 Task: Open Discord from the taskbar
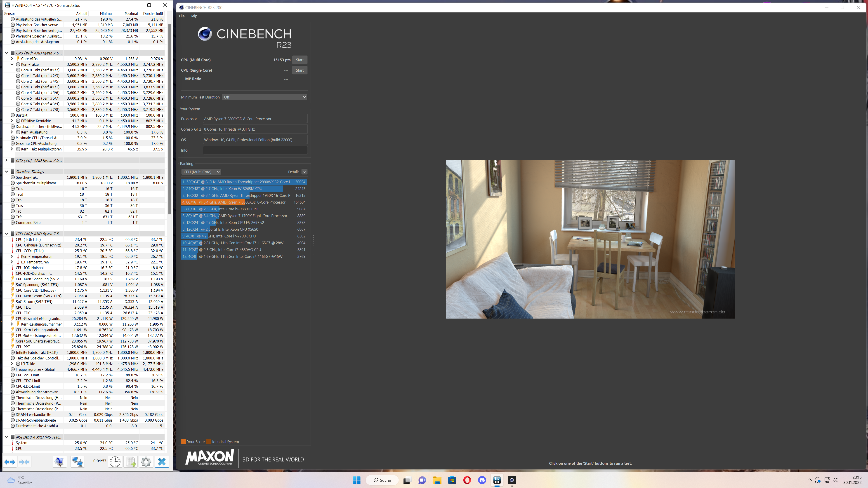tap(482, 480)
